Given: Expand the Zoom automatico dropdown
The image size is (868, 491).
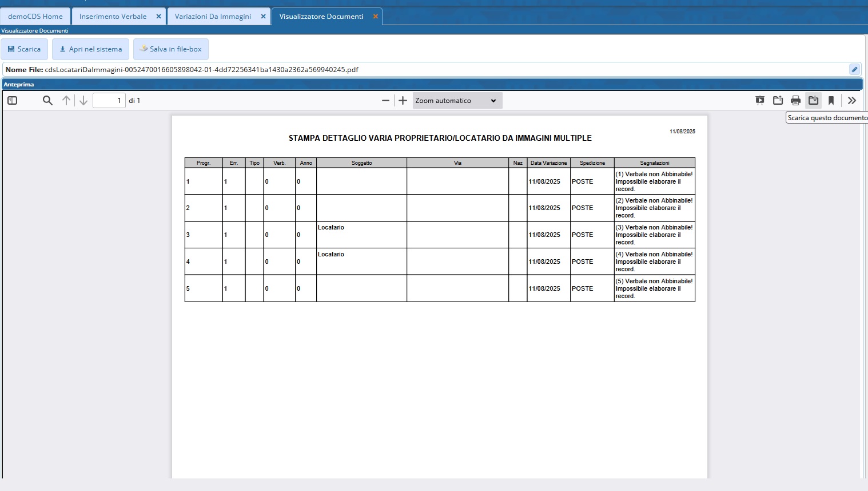Looking at the screenshot, I should coord(456,101).
